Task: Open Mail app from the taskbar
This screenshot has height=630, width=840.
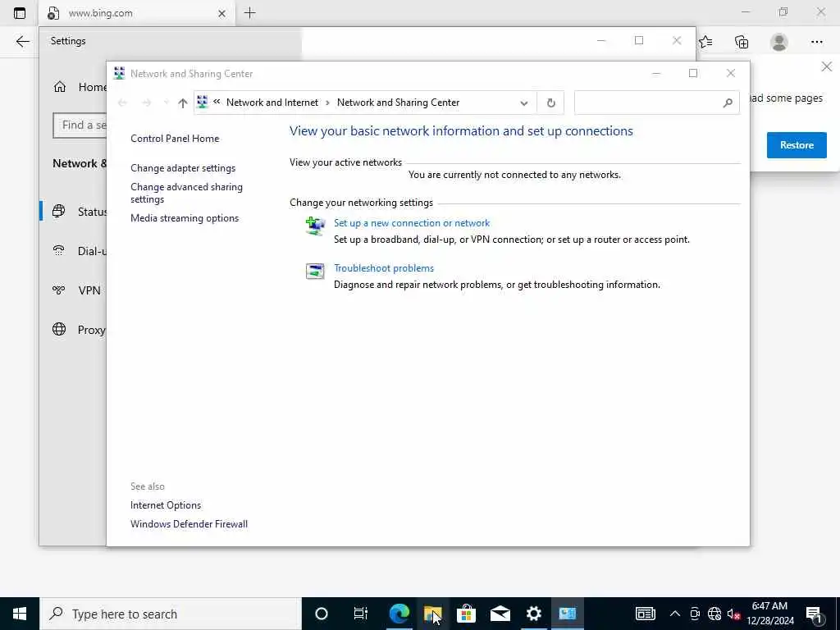Action: pyautogui.click(x=500, y=614)
